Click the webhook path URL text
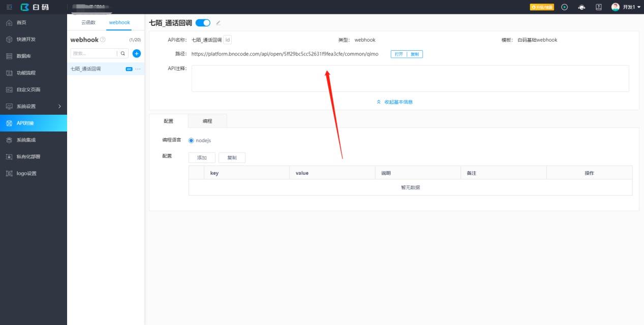Image resolution: width=644 pixels, height=325 pixels. pos(285,54)
